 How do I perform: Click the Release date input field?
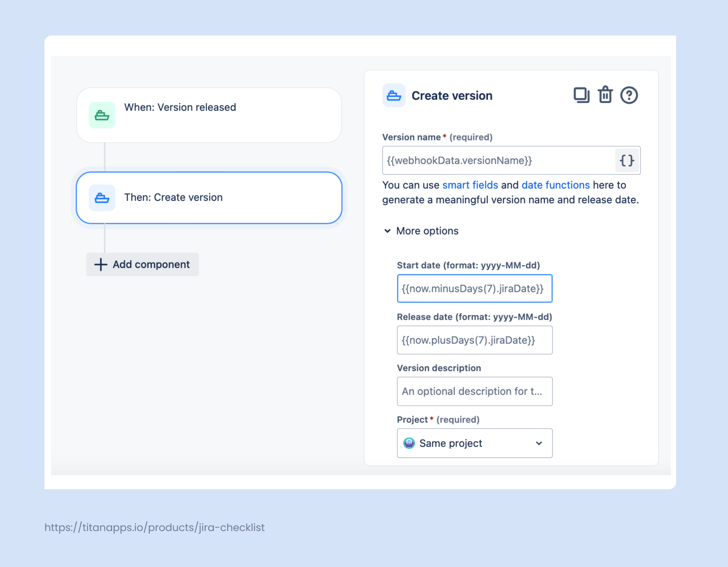[475, 340]
